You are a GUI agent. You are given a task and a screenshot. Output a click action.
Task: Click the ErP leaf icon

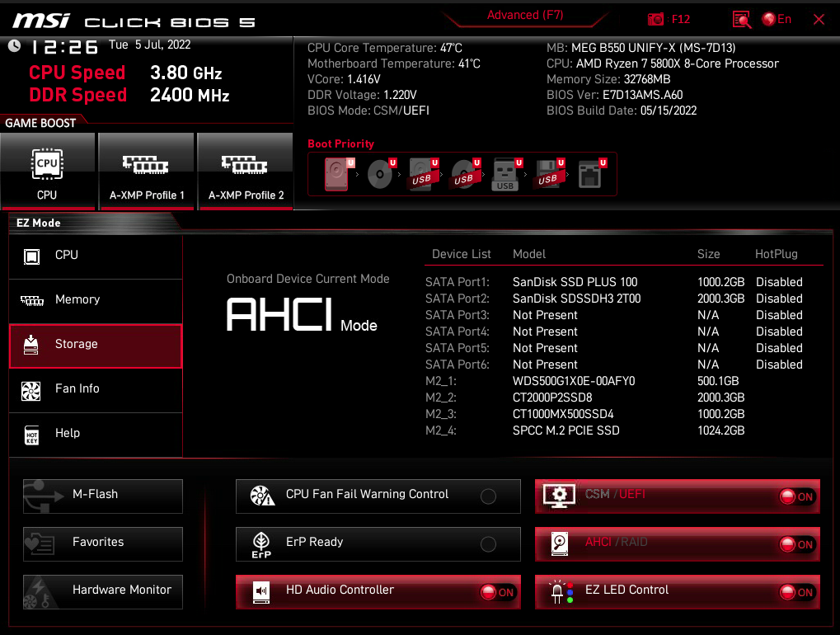click(x=261, y=545)
